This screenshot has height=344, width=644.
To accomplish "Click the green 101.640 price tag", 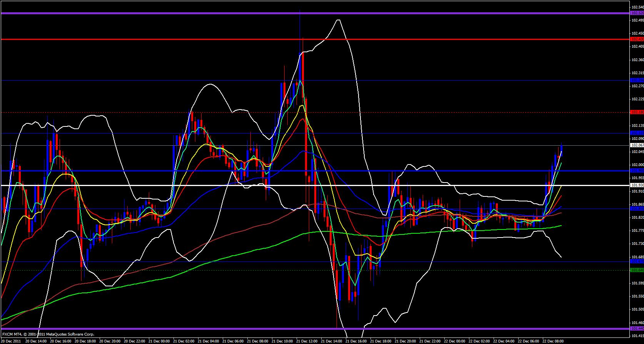I will [x=637, y=270].
